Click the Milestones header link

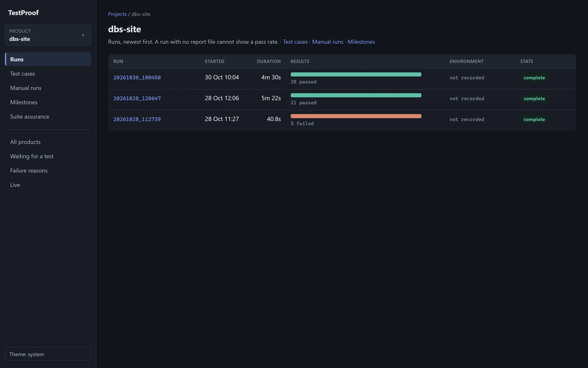361,42
